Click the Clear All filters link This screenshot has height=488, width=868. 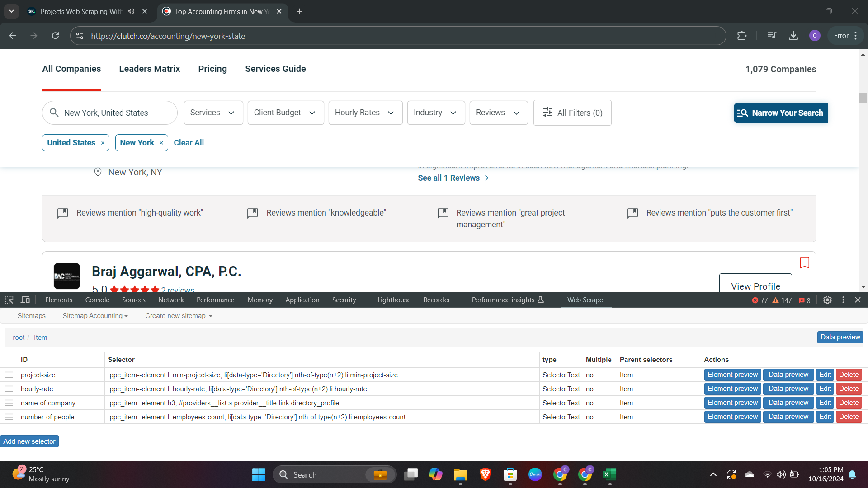pyautogui.click(x=189, y=143)
